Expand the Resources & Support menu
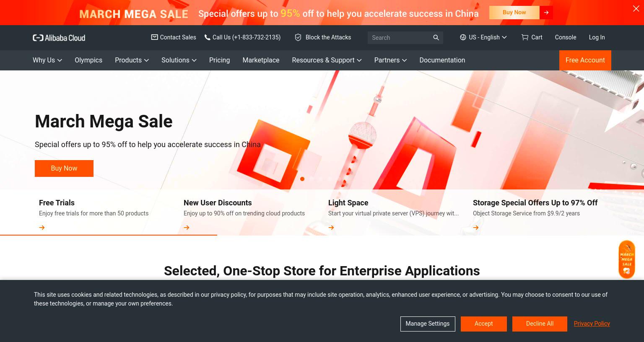644x342 pixels. 327,60
